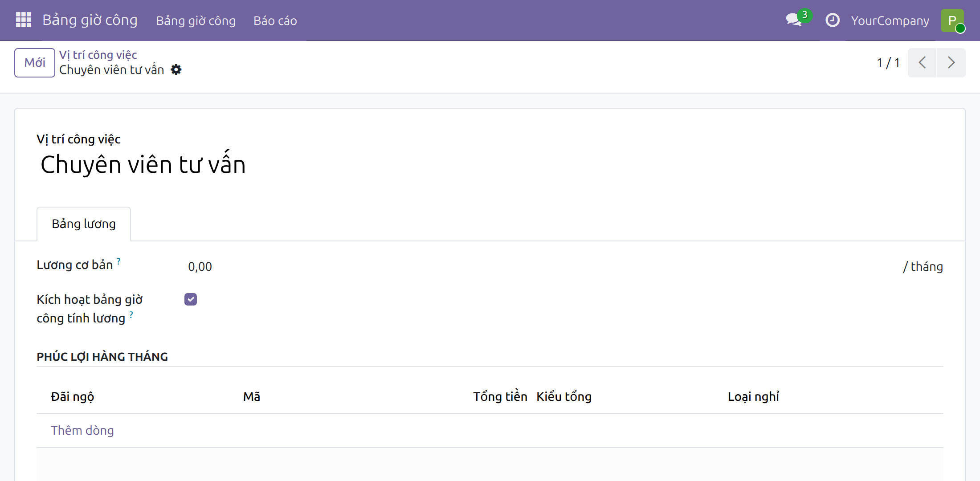Viewport: 980px width, 481px height.
Task: Edit the job title Chuyên viên tư vấn
Action: point(143,164)
